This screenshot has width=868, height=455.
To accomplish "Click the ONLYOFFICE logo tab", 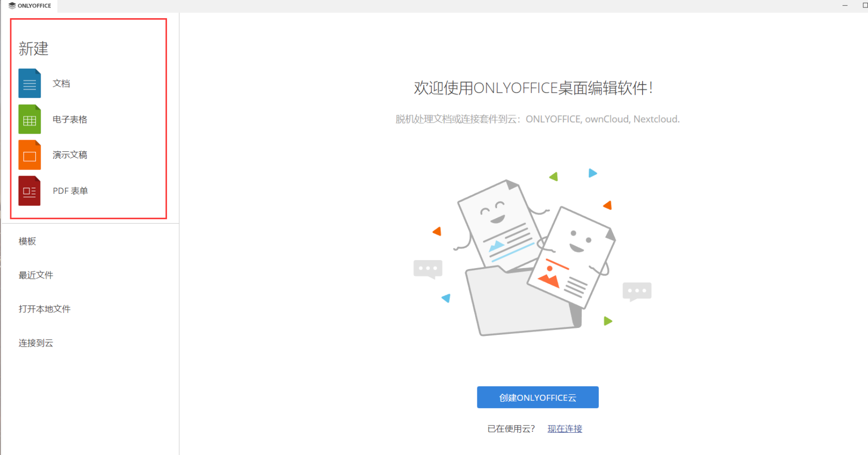I will 30,6.
